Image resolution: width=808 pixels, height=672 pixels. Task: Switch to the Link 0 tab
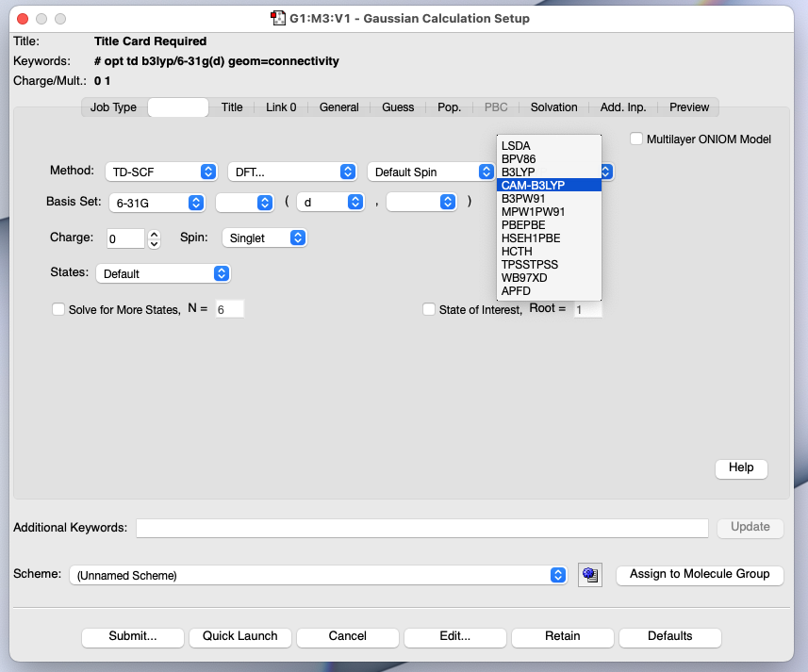point(281,107)
